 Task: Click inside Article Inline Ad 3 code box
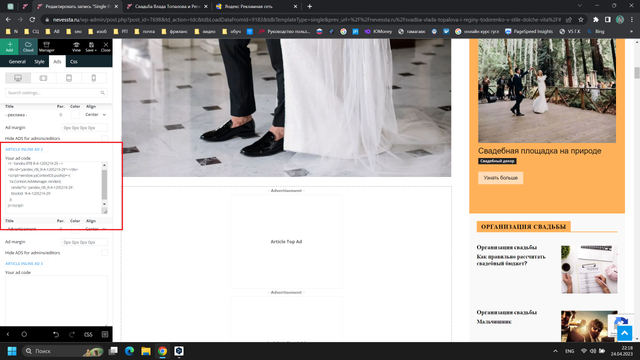56,300
